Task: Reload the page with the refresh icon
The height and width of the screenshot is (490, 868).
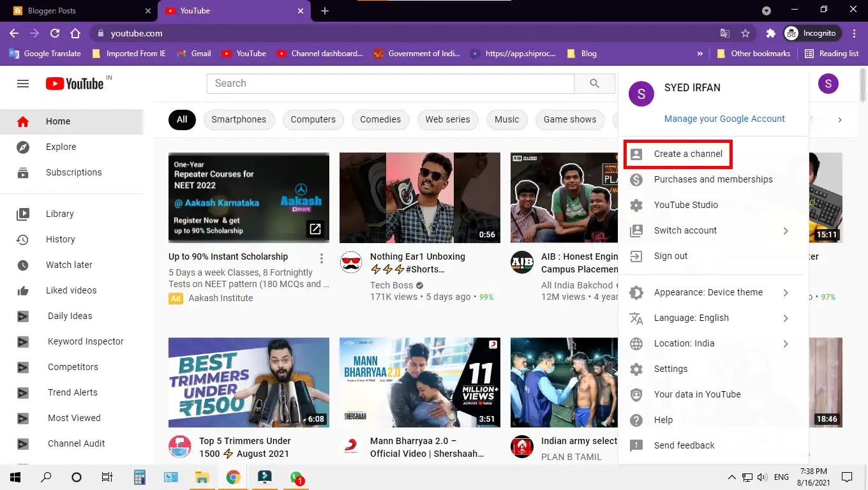Action: (x=55, y=33)
